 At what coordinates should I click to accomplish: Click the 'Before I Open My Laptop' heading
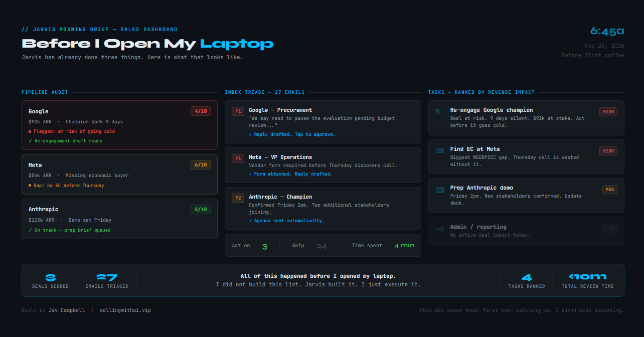(147, 44)
